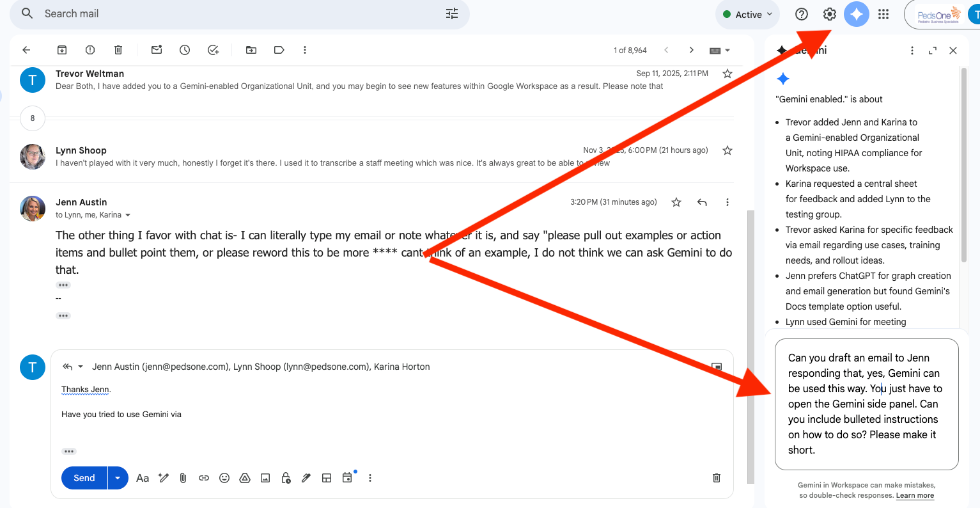This screenshot has width=980, height=508.
Task: Open the Support help icon
Action: (802, 14)
